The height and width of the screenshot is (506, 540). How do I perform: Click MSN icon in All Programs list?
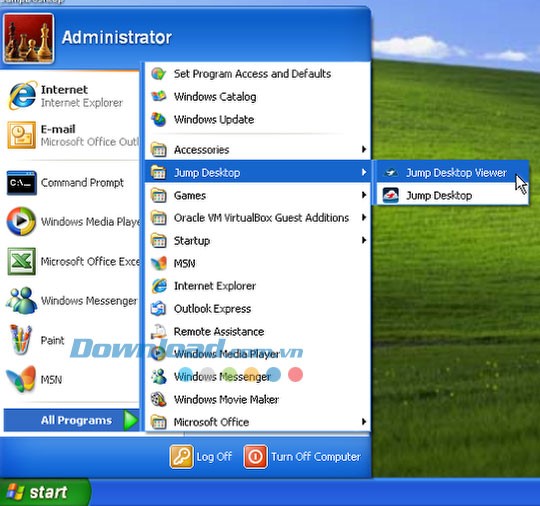(159, 263)
